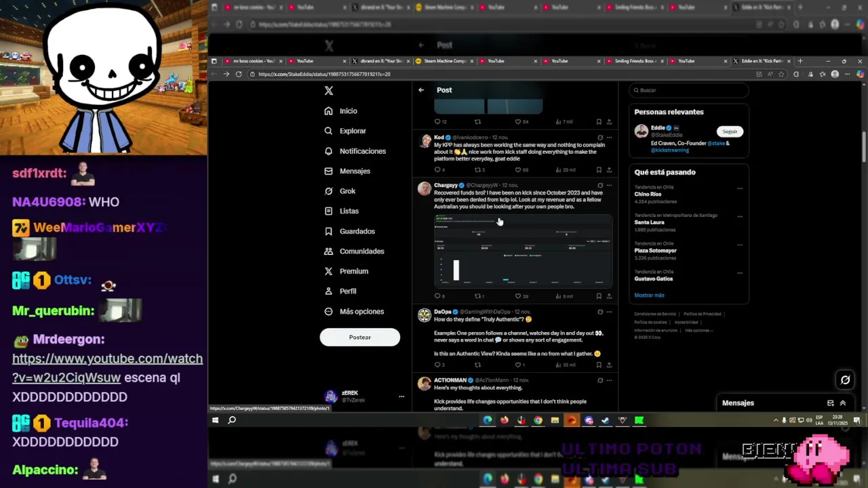
Task: Open Chino Ríos trend
Action: (648, 195)
